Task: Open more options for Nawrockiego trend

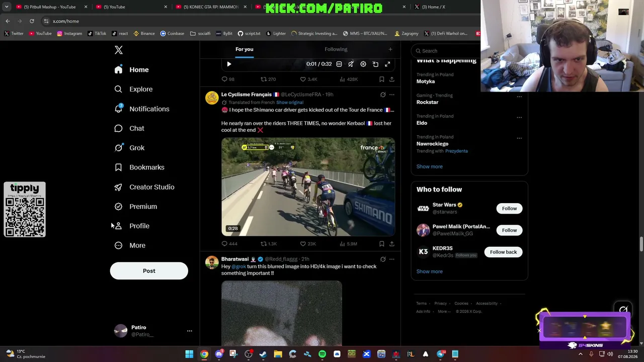Action: tap(519, 138)
